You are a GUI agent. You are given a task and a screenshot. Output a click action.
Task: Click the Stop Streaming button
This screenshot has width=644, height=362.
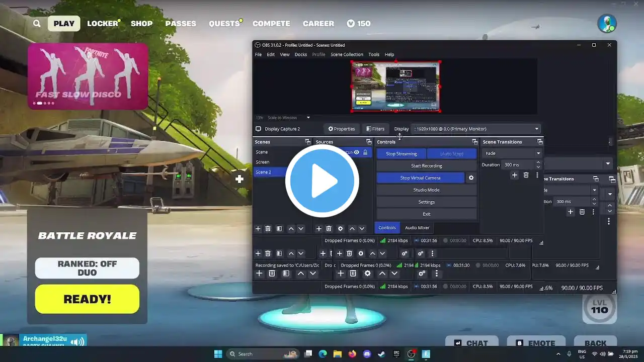click(x=401, y=154)
